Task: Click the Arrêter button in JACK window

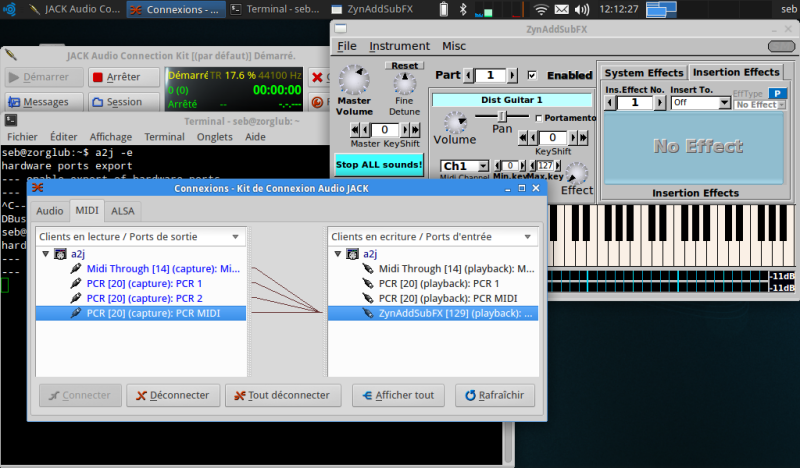Action: pos(123,77)
